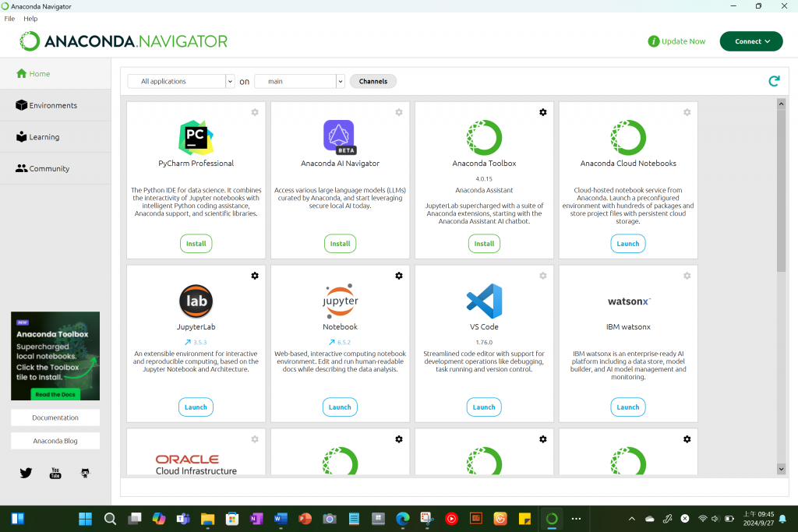Open PyCharm Professional tile gear options
The image size is (798, 532).
[x=255, y=112]
